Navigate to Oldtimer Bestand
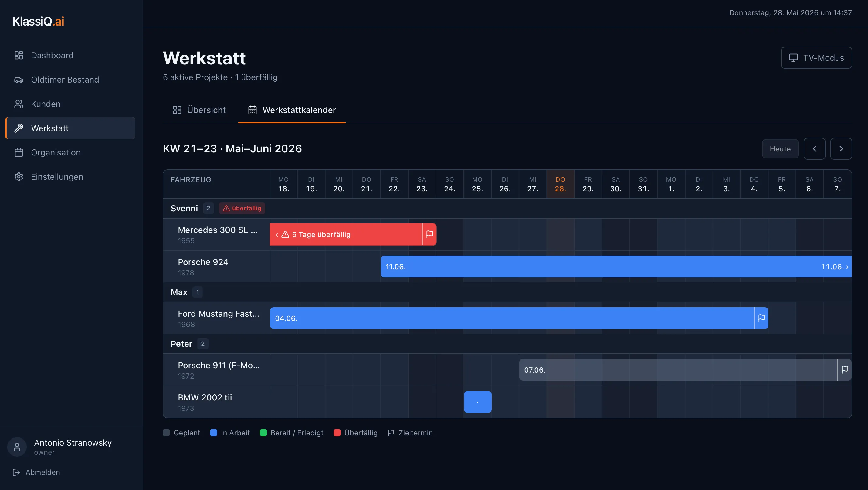Screen dimensions: 868x490 click(x=70, y=80)
